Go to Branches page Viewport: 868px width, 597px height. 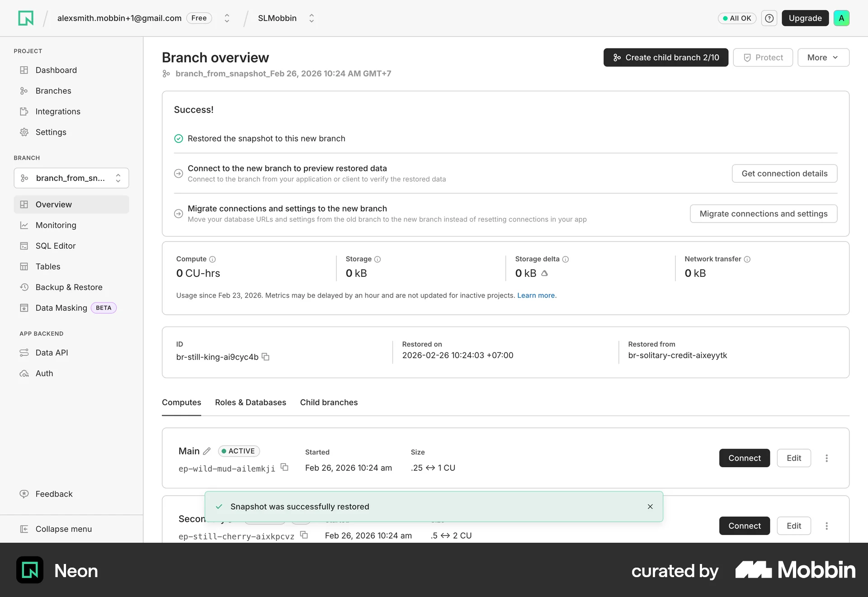tap(71, 91)
